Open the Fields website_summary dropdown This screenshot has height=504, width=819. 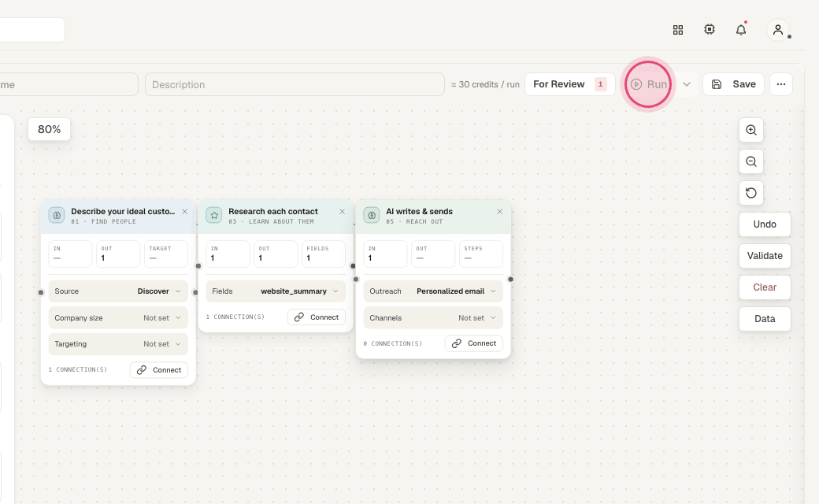276,291
